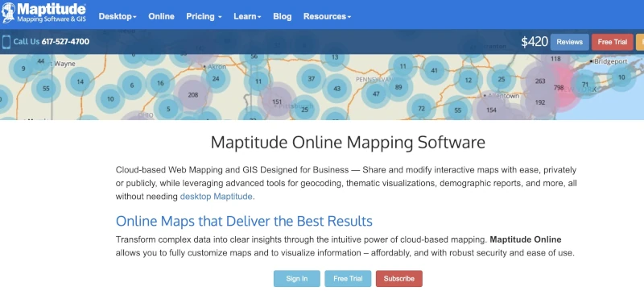644x291 pixels.
Task: Expand the Resources dropdown menu
Action: click(x=327, y=16)
